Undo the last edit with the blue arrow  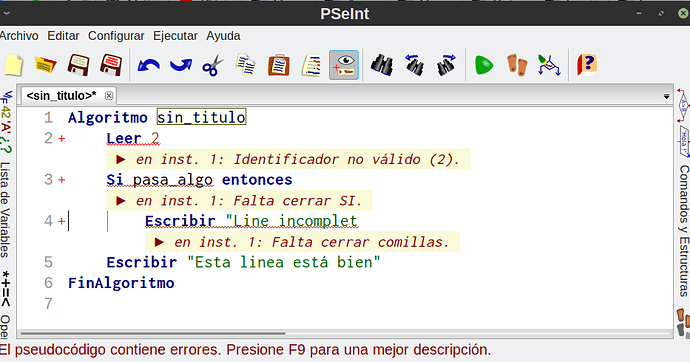(148, 66)
